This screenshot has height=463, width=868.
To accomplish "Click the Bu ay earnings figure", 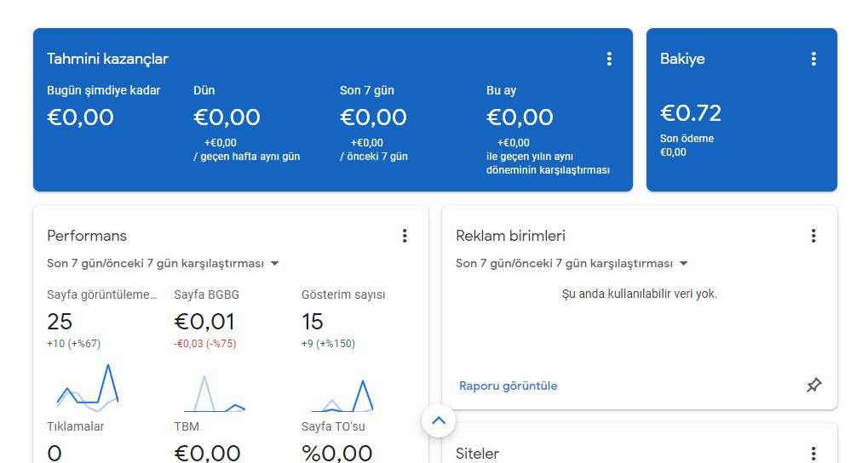I will pyautogui.click(x=520, y=117).
